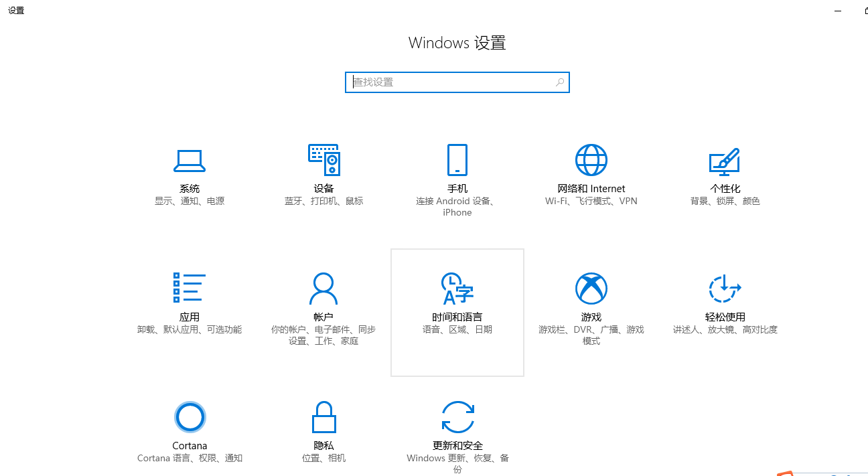This screenshot has width=868, height=476.
Task: Select the Wi-Fi、飞行模式、VPN subtitle link
Action: click(591, 200)
